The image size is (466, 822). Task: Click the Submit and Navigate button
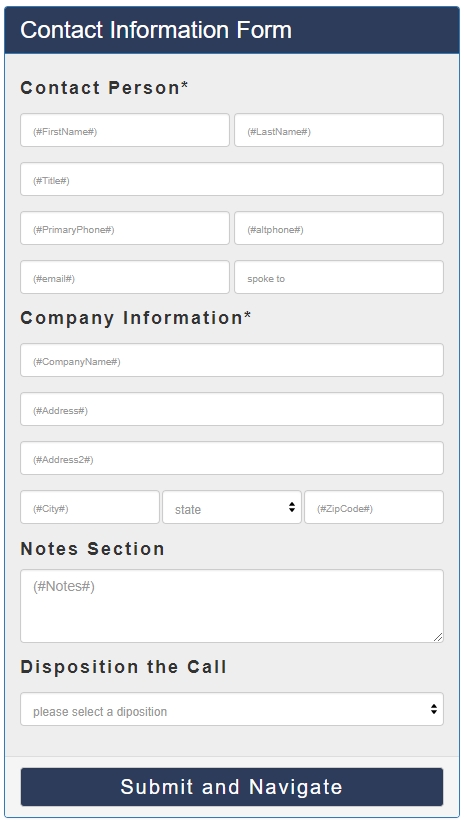point(232,787)
